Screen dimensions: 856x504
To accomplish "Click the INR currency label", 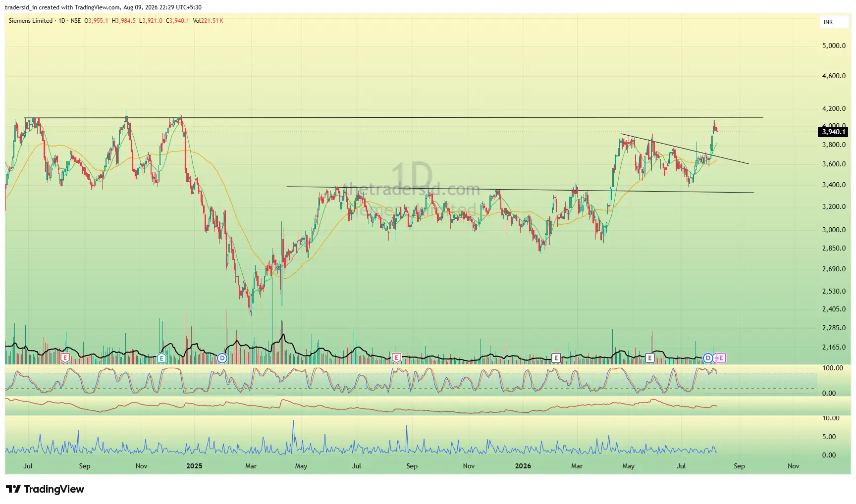I will (828, 22).
